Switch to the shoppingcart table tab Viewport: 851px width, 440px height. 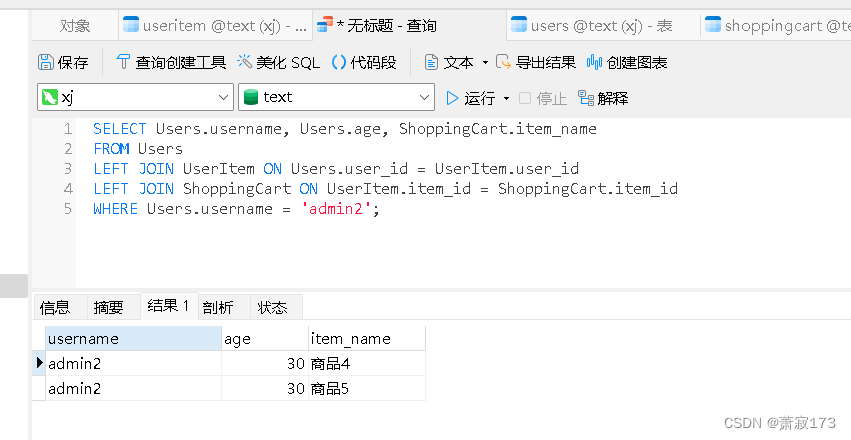(x=776, y=25)
